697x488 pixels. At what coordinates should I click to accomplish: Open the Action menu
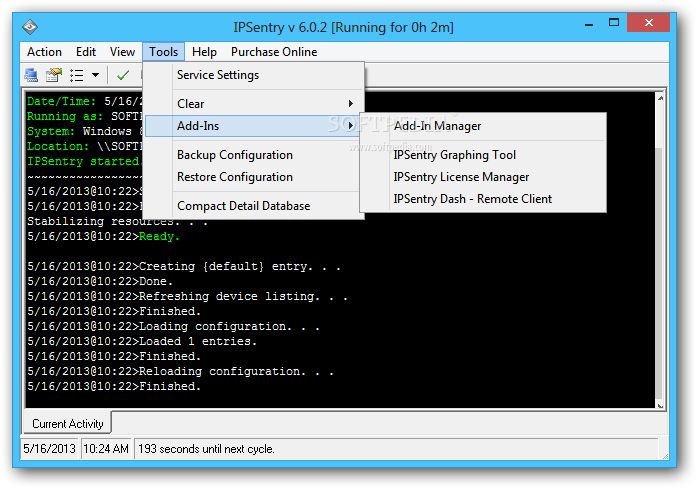[44, 52]
